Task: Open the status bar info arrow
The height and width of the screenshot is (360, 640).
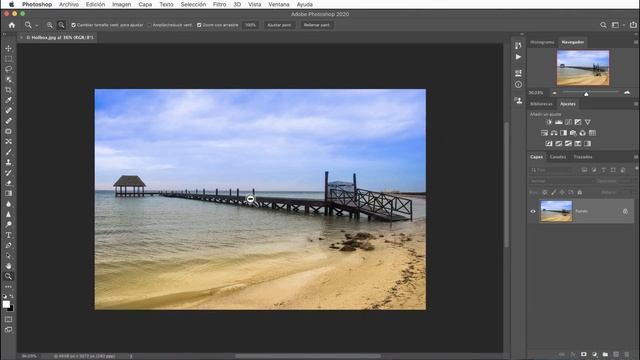Action: pyautogui.click(x=131, y=356)
